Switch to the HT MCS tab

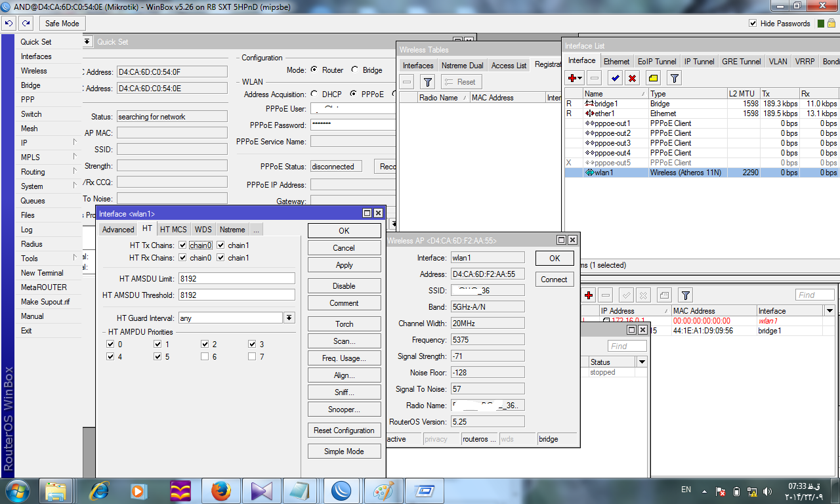[173, 230]
